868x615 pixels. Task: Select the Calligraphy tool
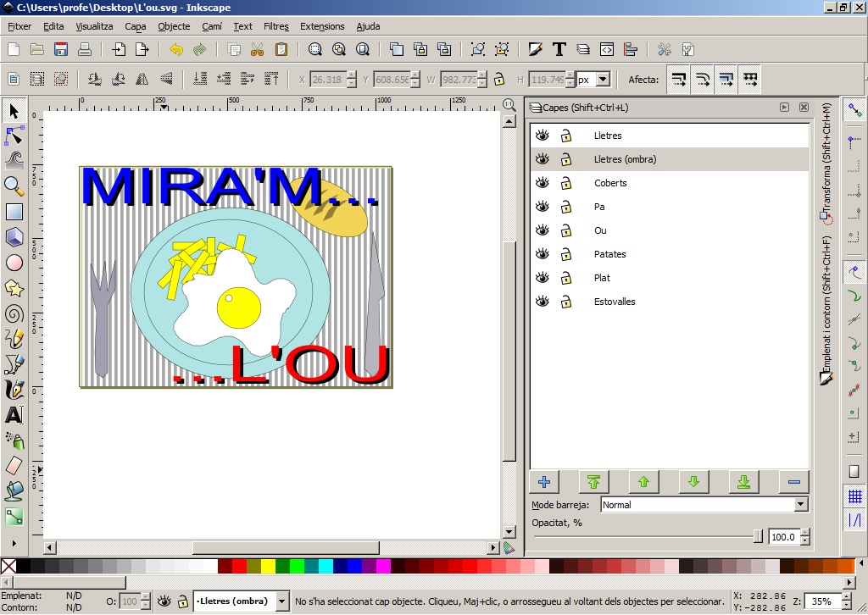coord(14,390)
